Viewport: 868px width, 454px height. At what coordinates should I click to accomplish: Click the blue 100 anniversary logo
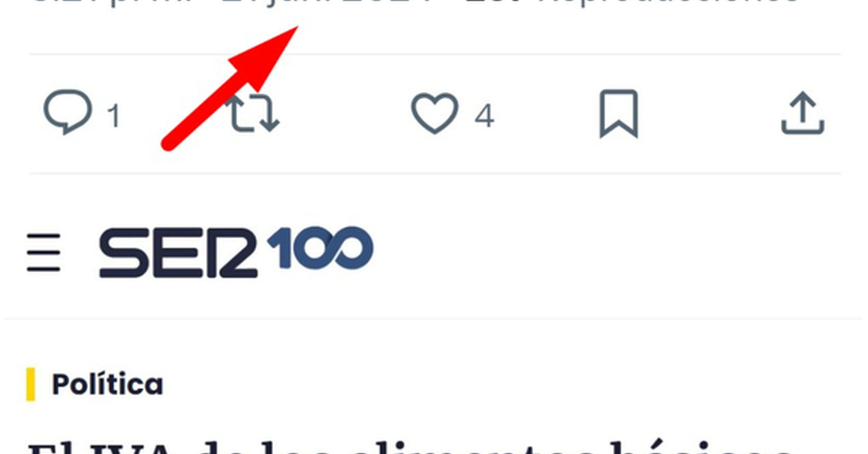320,248
